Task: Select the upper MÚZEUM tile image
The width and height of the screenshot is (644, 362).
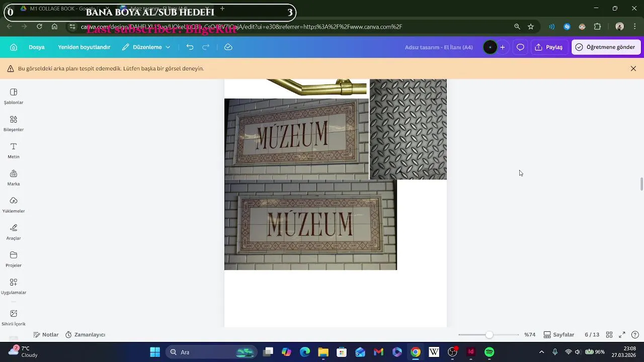Action: pos(296,139)
